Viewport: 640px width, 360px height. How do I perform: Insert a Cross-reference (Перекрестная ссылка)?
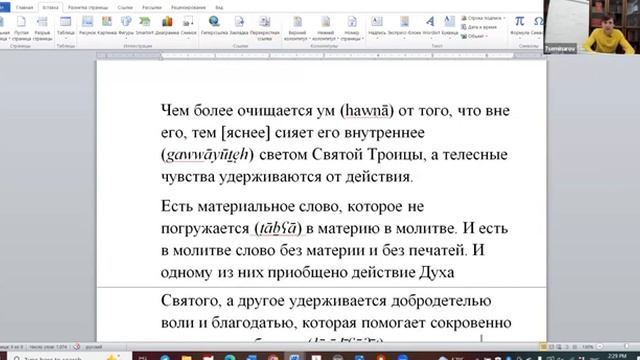[265, 28]
